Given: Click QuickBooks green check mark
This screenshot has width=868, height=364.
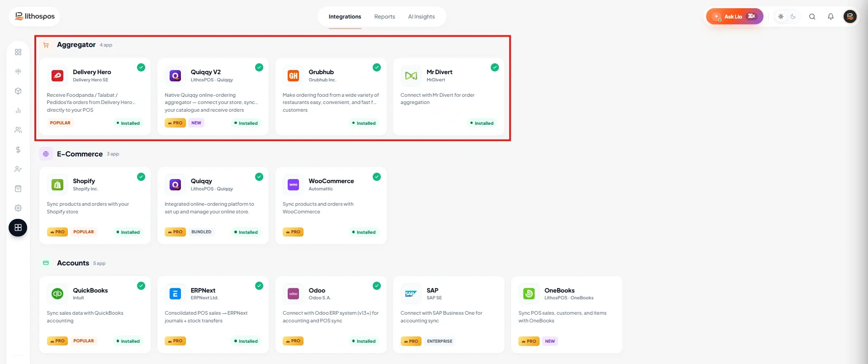Looking at the screenshot, I should pyautogui.click(x=141, y=286).
